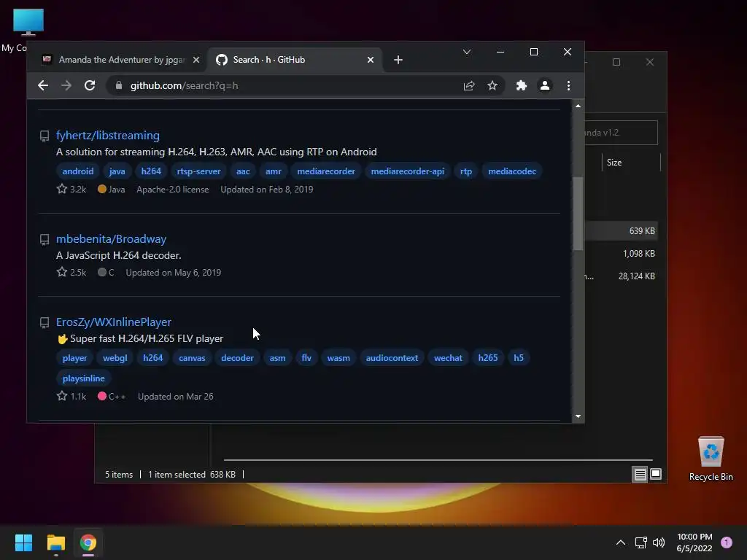
Task: Open the fyhertz/libstreaming repository
Action: coord(108,135)
